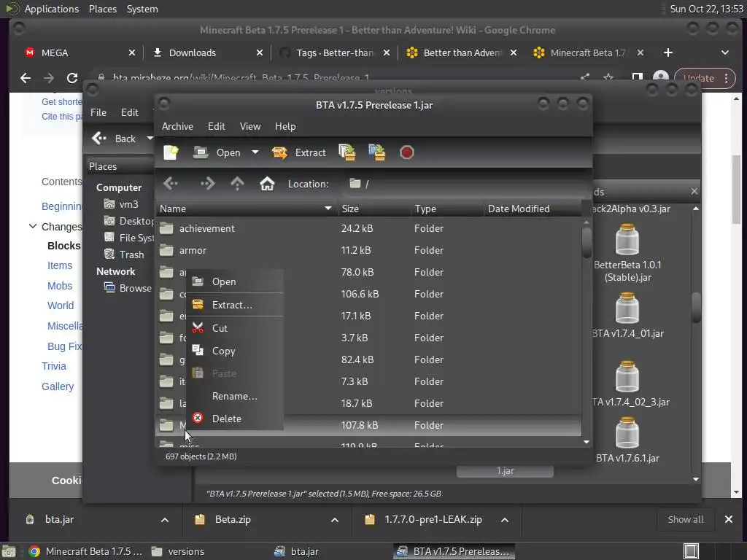Viewport: 747px width, 560px height.
Task: Choose Copy from the context menu
Action: pyautogui.click(x=235, y=351)
